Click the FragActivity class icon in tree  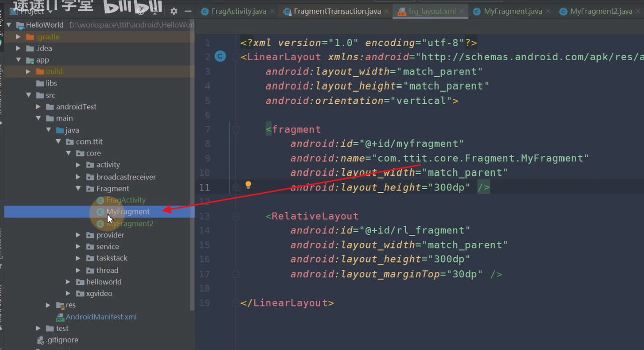100,200
